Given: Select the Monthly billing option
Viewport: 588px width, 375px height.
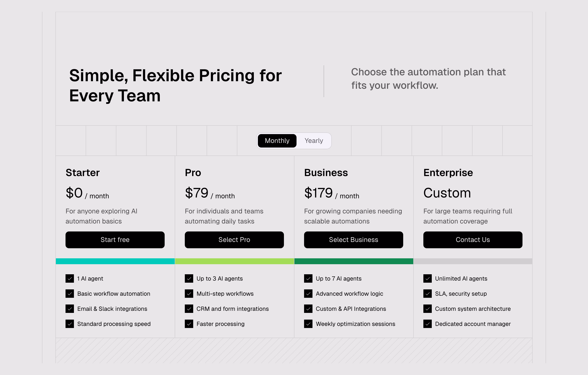Looking at the screenshot, I should coord(277,141).
